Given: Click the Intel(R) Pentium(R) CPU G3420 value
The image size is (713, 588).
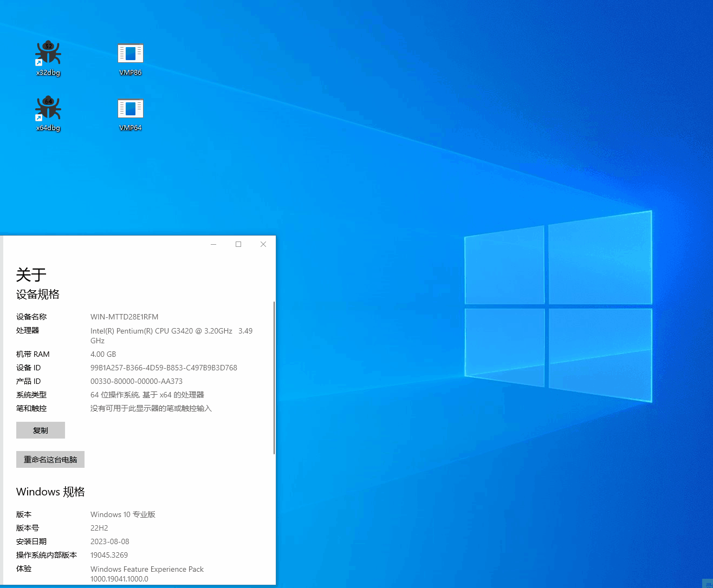Looking at the screenshot, I should tap(171, 336).
